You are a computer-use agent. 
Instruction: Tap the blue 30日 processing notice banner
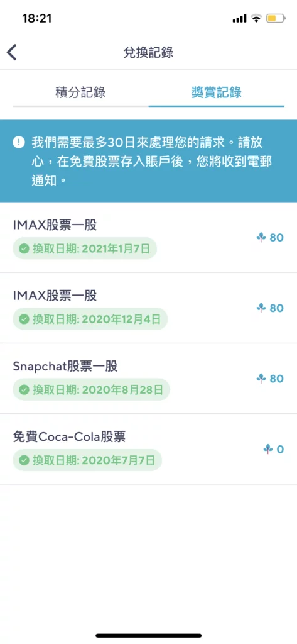click(148, 161)
